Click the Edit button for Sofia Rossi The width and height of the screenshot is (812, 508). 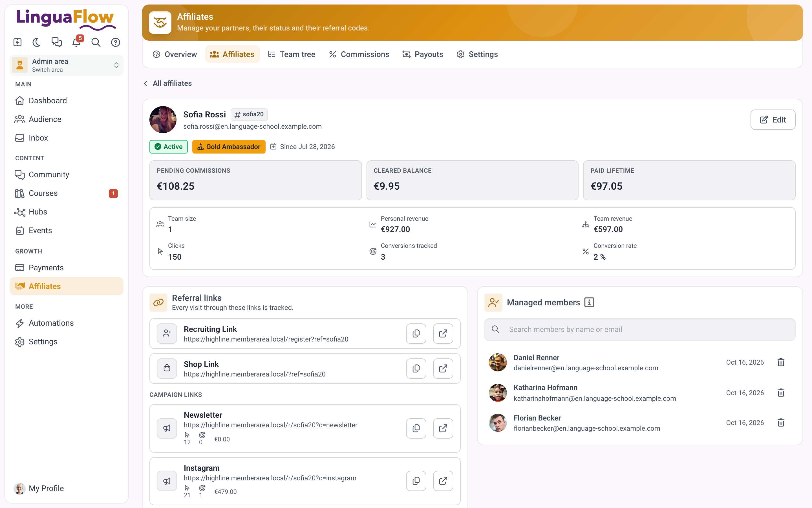coord(773,120)
